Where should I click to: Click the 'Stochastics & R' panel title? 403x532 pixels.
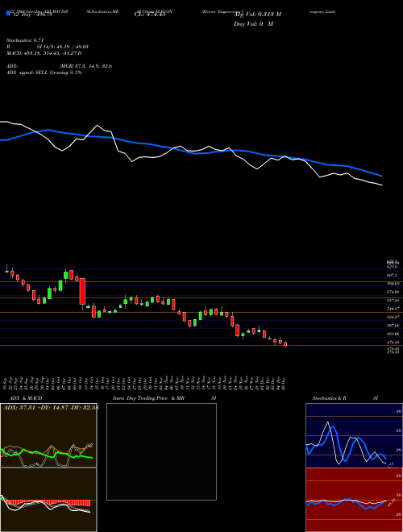(329, 398)
